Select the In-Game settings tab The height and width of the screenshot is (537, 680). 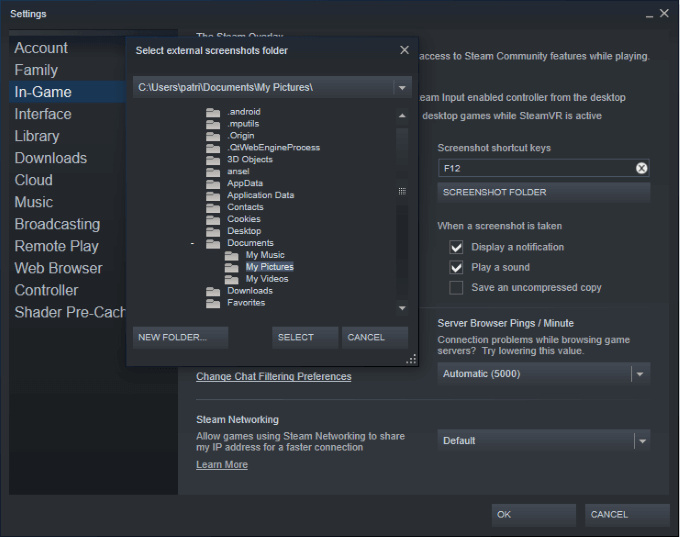[67, 92]
